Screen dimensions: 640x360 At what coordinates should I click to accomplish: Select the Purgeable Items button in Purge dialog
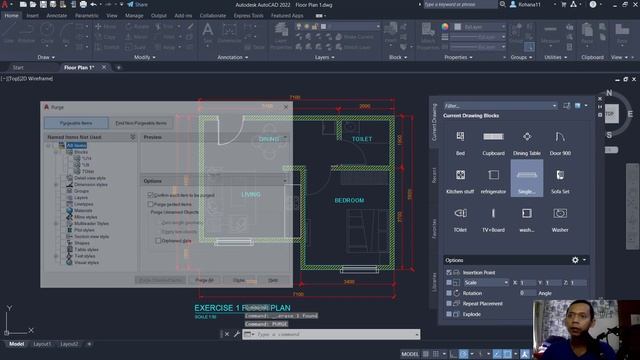(x=76, y=123)
